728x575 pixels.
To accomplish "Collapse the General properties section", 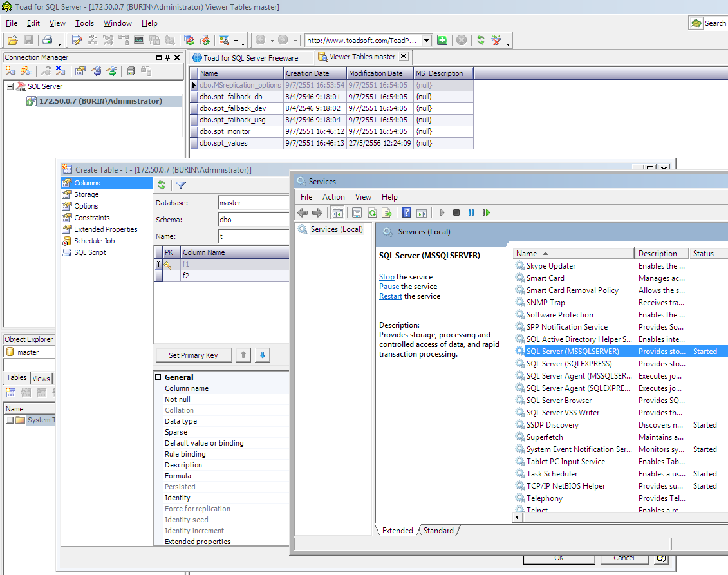I will point(159,377).
